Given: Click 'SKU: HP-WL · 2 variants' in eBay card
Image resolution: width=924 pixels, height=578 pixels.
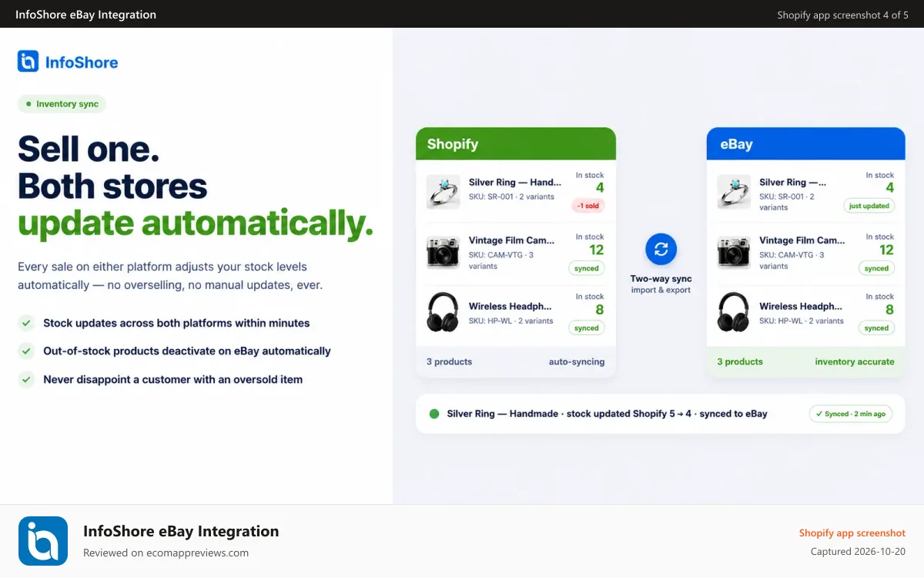Looking at the screenshot, I should (x=802, y=321).
